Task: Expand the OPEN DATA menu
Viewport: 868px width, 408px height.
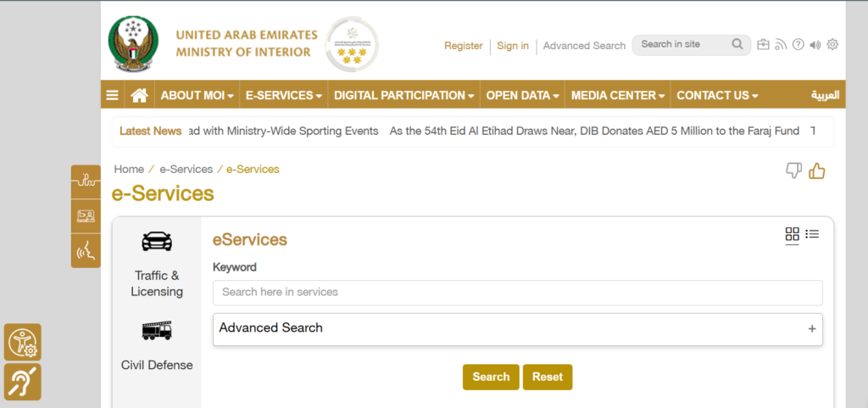Action: (522, 95)
